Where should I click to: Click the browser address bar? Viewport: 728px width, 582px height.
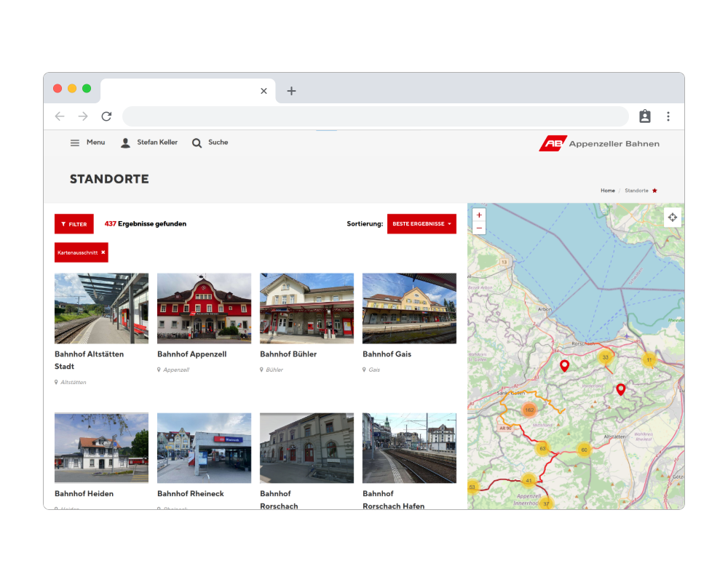point(375,116)
